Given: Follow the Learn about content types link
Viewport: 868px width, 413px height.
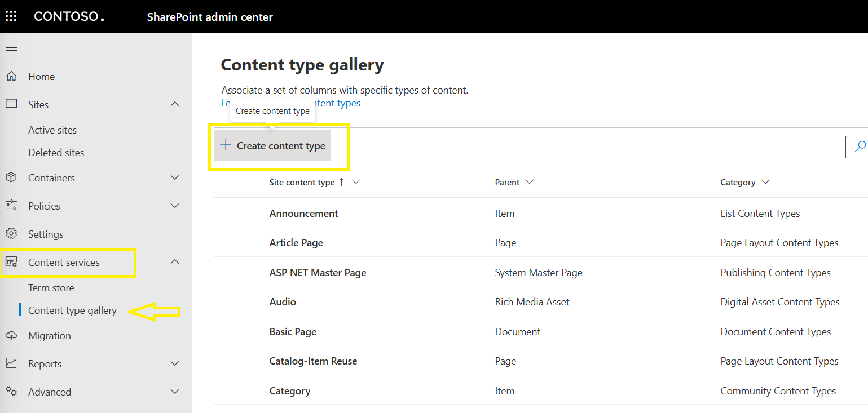Looking at the screenshot, I should 290,103.
